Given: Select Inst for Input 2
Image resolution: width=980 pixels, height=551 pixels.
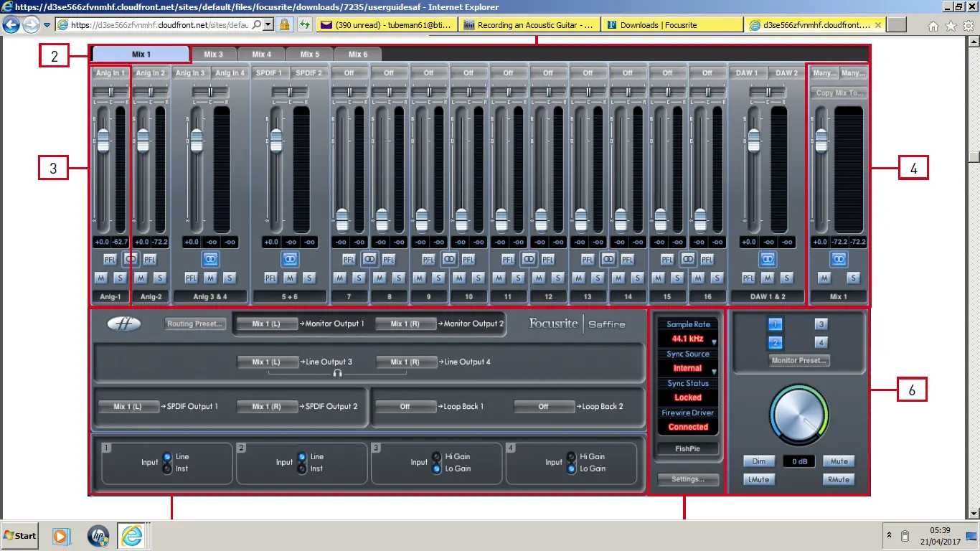Looking at the screenshot, I should tap(302, 468).
